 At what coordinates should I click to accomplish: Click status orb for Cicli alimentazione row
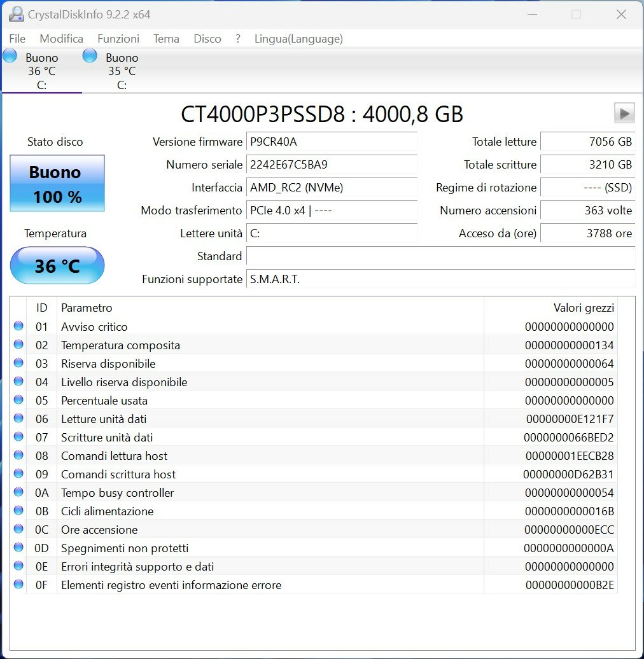18,510
